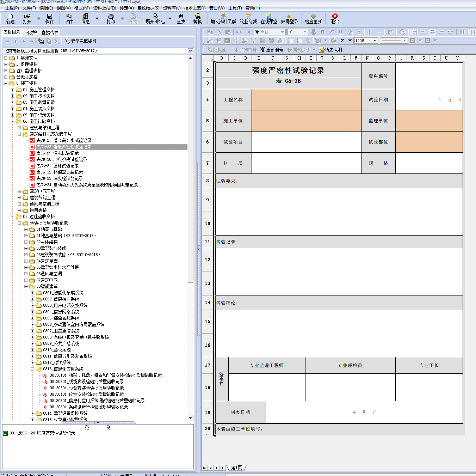Screen dimensions: 476x476
Task: Select 表C6-29 通水试验记录 in tree
Action: pos(57,153)
